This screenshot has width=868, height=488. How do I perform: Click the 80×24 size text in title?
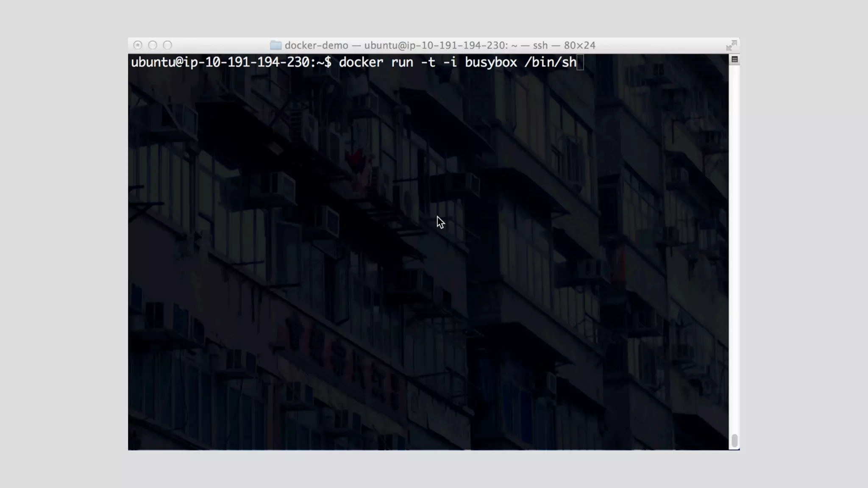tap(579, 45)
